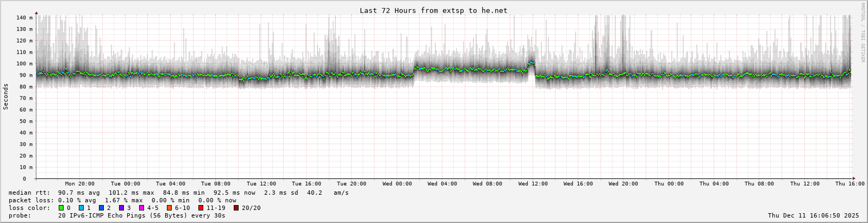Click the graph title 'Last 72 Hours from extsp to he.net'
This screenshot has height=223, width=868.
click(x=433, y=10)
